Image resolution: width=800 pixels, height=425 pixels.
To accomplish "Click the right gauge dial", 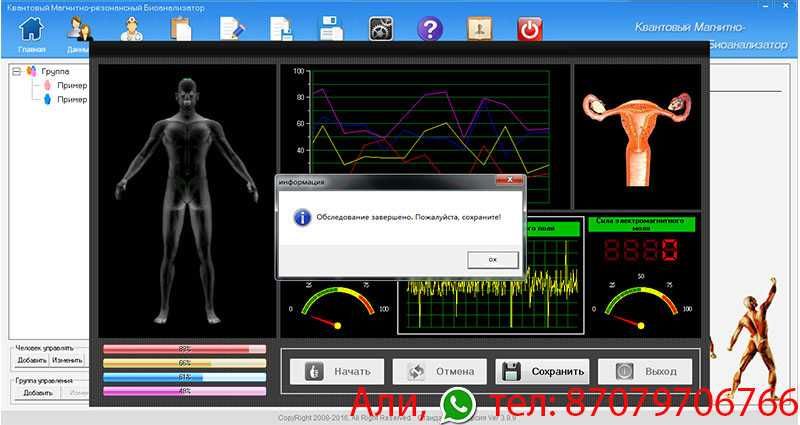I will (641, 302).
